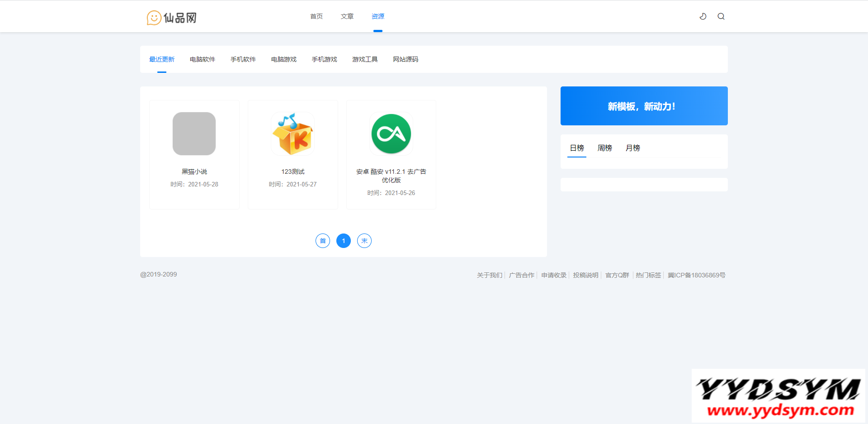Viewport: 868px width, 424px height.
Task: Open the 文章 menu item
Action: click(x=347, y=16)
